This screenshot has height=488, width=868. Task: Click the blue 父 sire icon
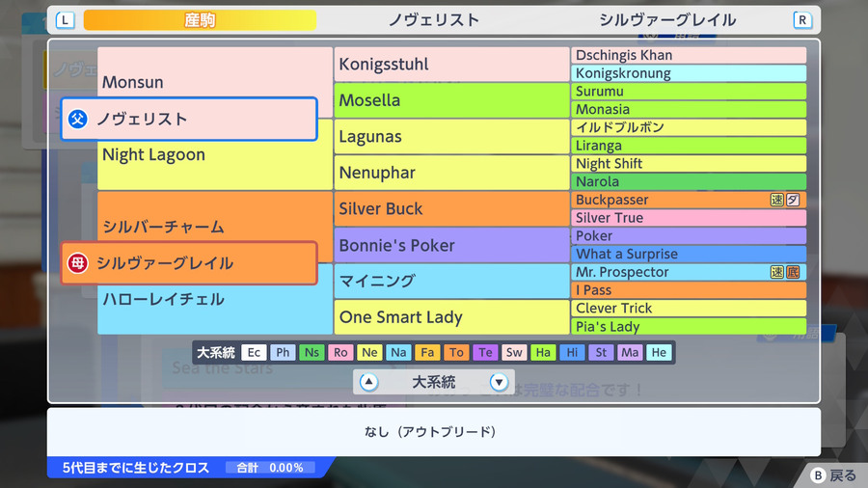click(77, 119)
